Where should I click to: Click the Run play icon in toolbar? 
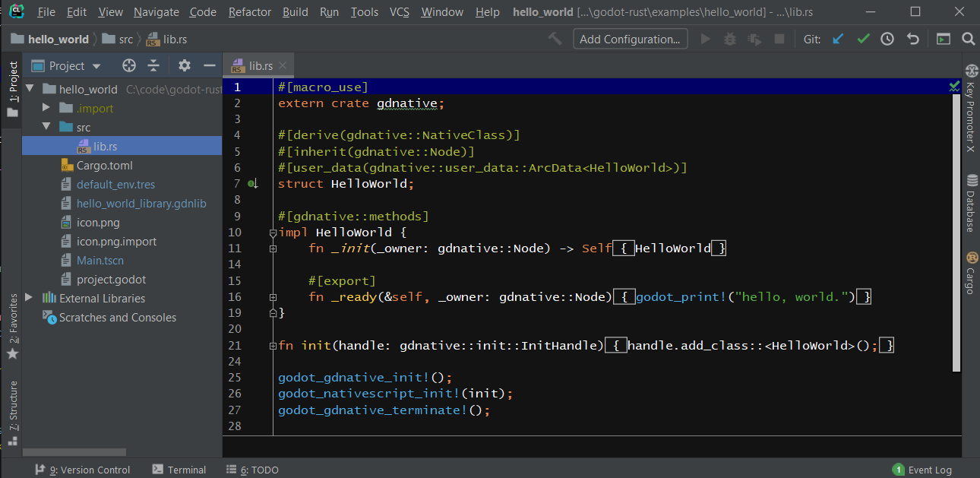click(x=706, y=39)
